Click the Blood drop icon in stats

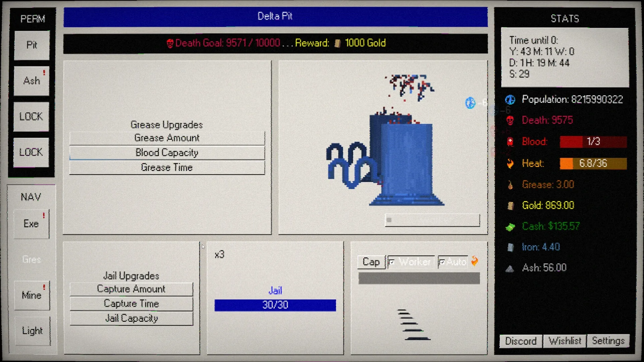[510, 141]
